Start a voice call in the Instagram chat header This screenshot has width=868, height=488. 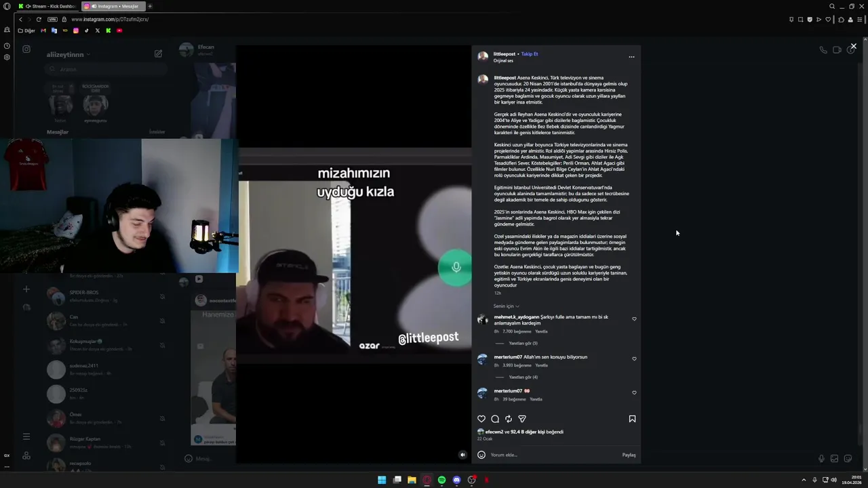[x=823, y=50]
